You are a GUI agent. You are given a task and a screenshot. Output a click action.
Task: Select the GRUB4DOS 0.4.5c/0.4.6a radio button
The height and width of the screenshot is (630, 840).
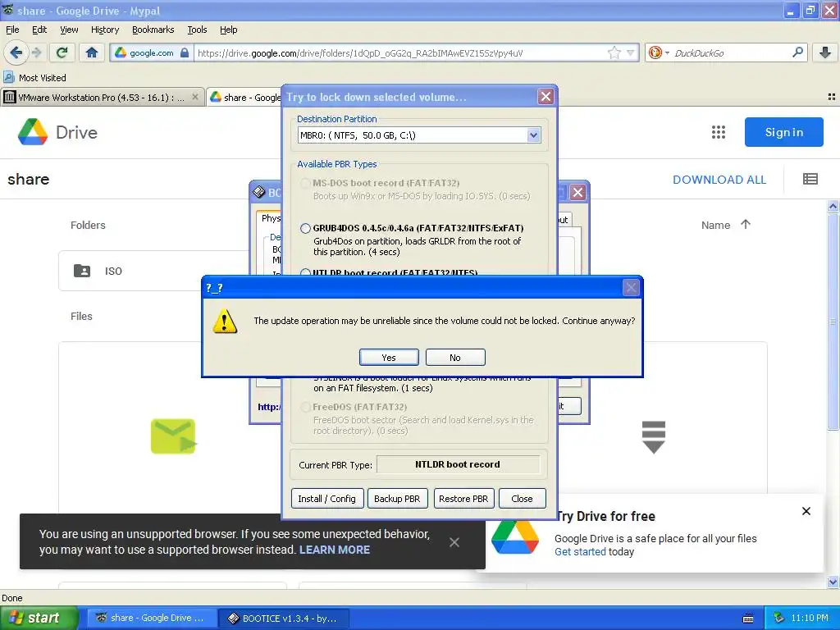click(305, 228)
